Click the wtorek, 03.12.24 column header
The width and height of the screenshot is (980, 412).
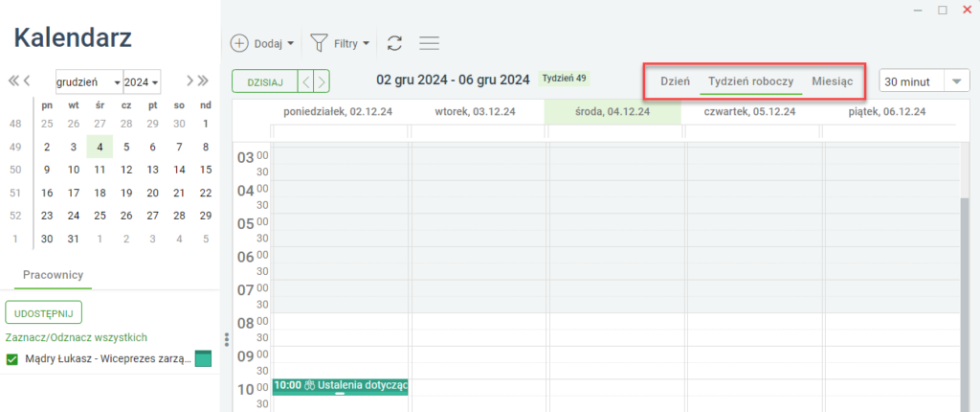[x=475, y=112]
